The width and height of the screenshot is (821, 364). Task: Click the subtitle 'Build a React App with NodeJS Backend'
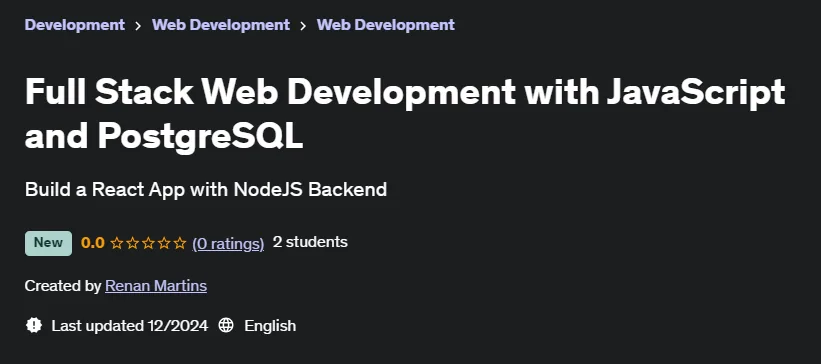pos(206,190)
